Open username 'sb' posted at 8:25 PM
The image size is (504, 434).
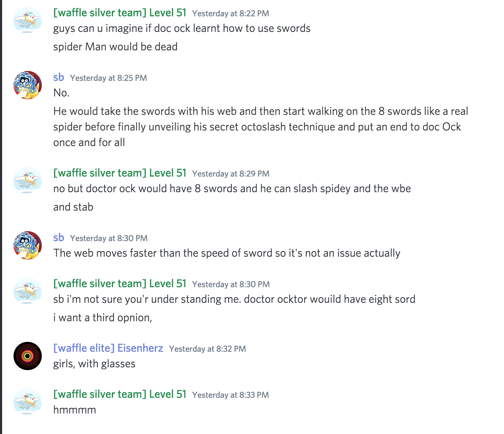(58, 77)
